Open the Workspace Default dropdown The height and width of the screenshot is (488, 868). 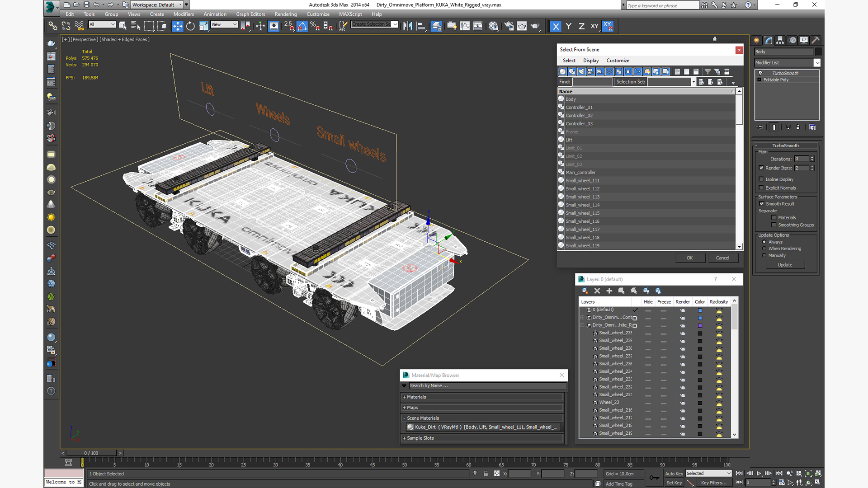tap(180, 5)
